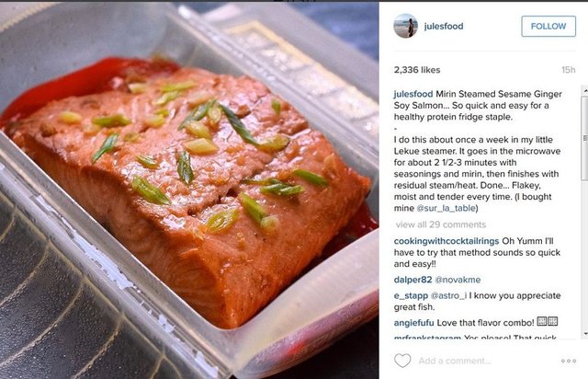
Task: Click the salmon photo
Action: coord(189,190)
